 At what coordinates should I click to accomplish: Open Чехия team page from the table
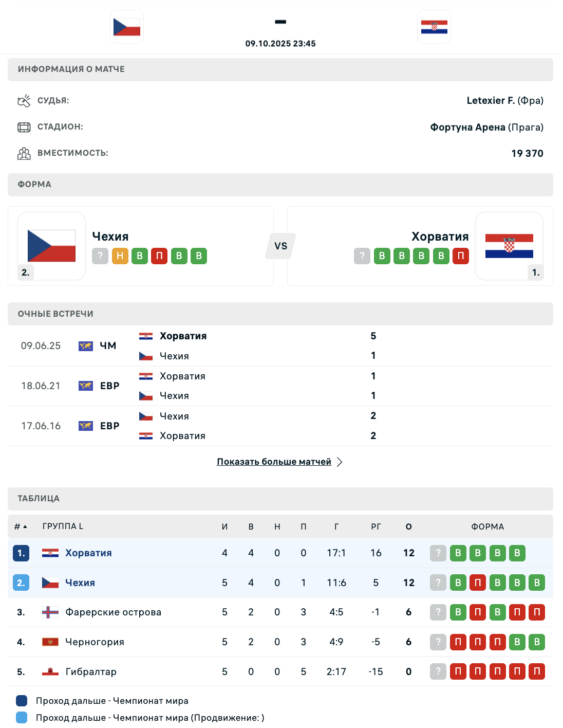[x=80, y=583]
